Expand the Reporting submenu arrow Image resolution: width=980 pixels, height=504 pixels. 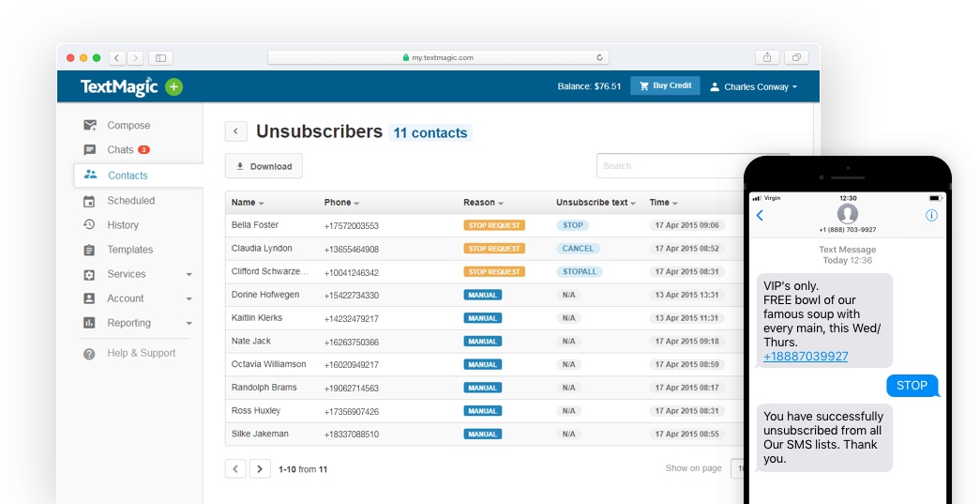188,323
